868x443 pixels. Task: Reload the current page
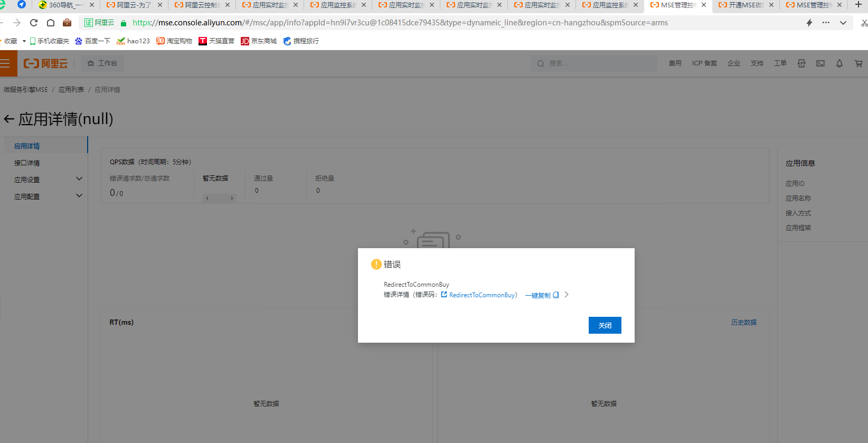(34, 23)
